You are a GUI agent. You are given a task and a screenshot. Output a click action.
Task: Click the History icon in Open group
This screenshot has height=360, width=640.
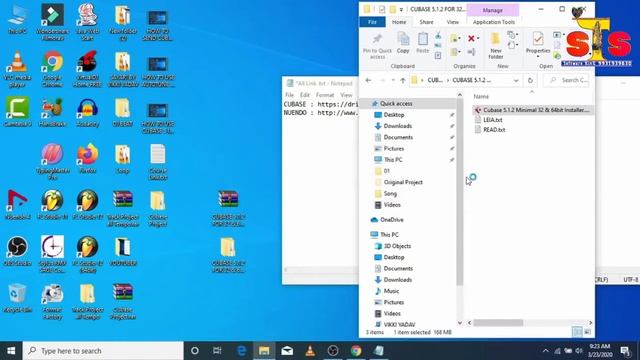pyautogui.click(x=557, y=56)
